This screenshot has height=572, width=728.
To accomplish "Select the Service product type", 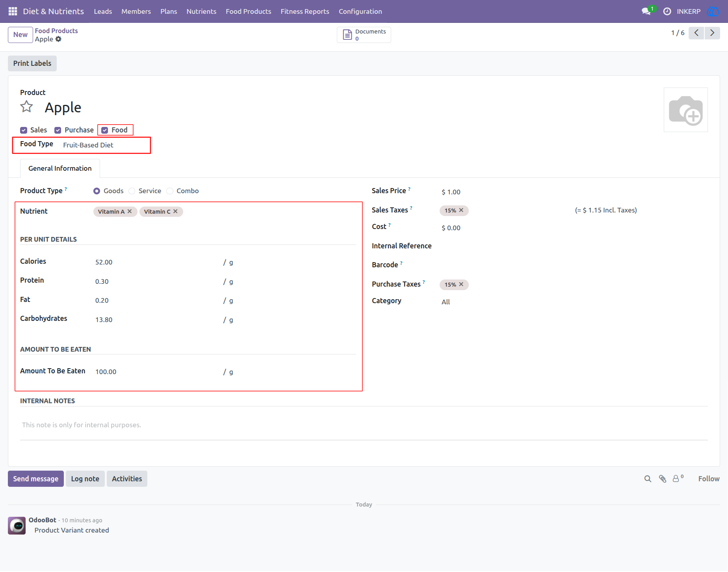I will [132, 191].
